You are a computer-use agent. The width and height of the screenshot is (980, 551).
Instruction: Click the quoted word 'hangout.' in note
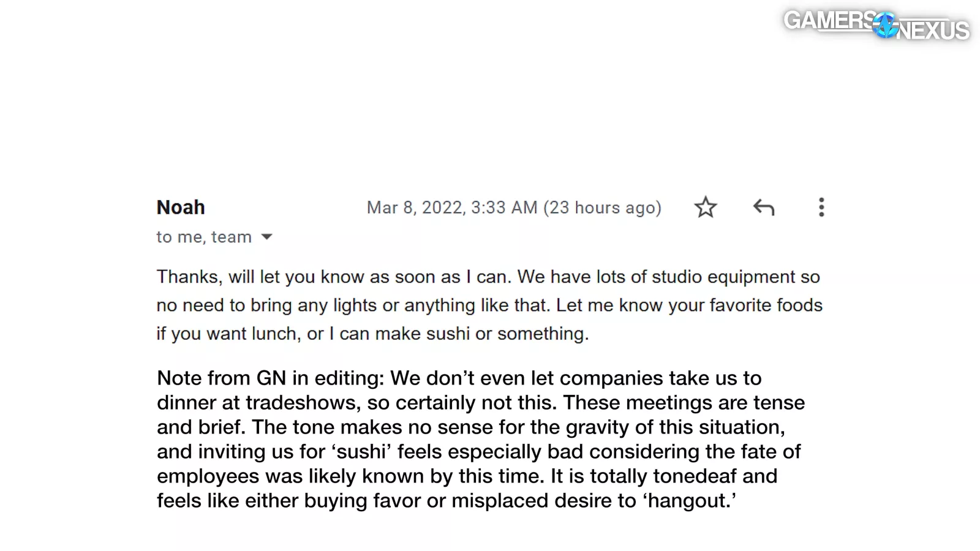[689, 501]
